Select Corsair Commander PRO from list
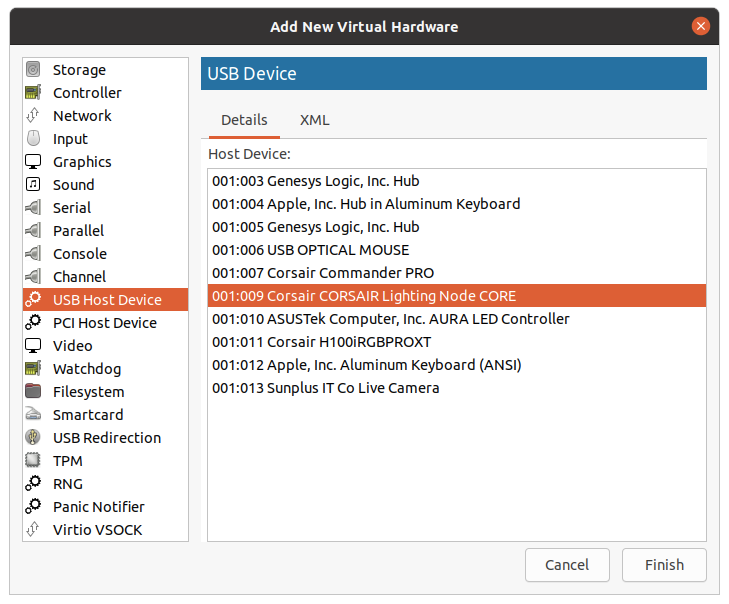Screen dimensions: 729x604 pyautogui.click(x=322, y=273)
